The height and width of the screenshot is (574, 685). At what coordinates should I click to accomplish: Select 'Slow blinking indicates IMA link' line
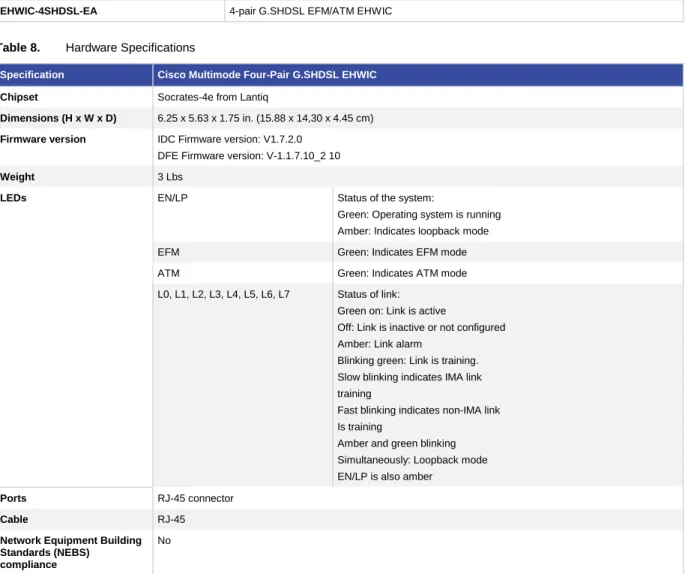click(x=409, y=377)
